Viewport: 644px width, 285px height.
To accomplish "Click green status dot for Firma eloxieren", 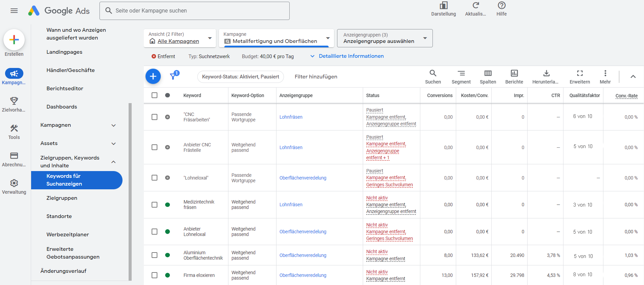I will pyautogui.click(x=168, y=275).
